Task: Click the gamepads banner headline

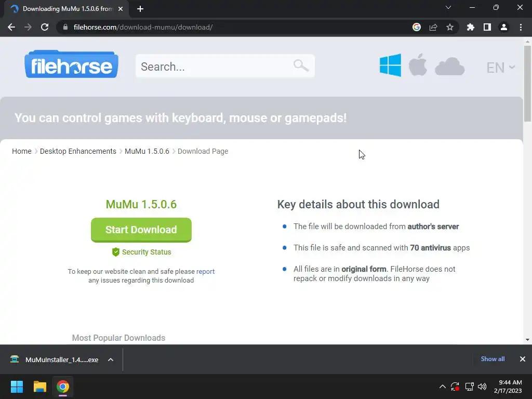Action: tap(180, 118)
